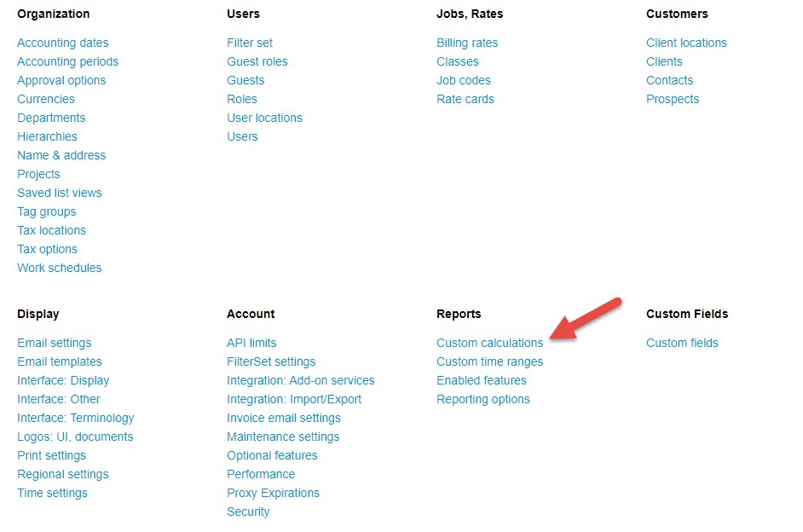Open Accounting periods settings
This screenshot has width=803, height=532.
tap(67, 61)
